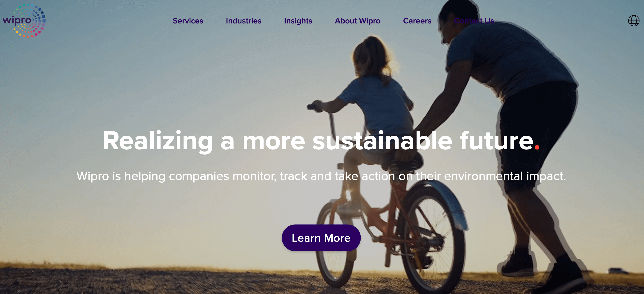Click the Scroll indicator at page bottom
The image size is (644, 294).
[321, 289]
